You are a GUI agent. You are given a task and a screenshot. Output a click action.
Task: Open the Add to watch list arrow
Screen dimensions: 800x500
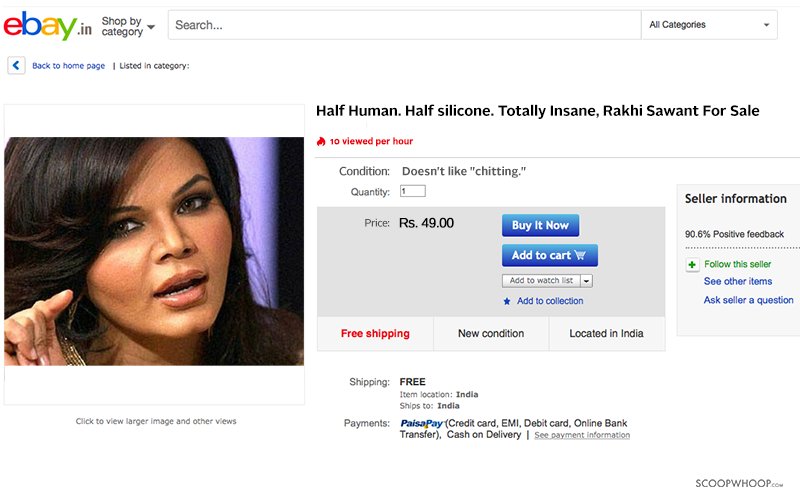coord(586,281)
